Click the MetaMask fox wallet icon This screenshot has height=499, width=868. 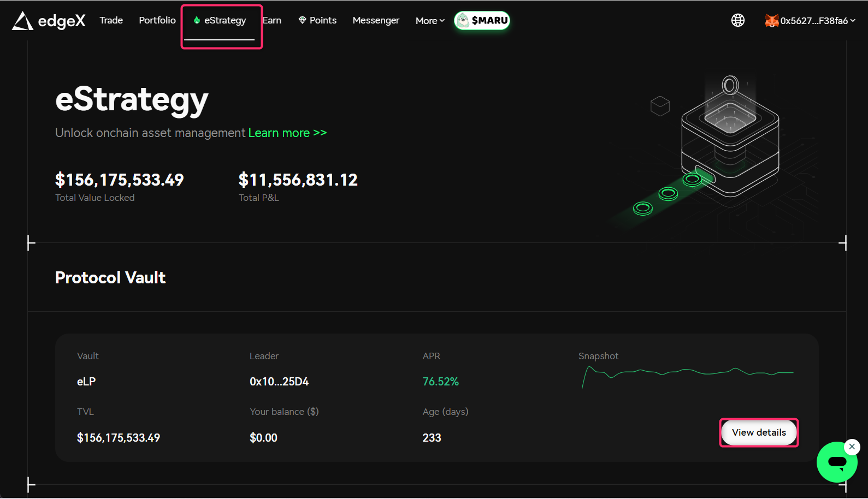(x=771, y=21)
